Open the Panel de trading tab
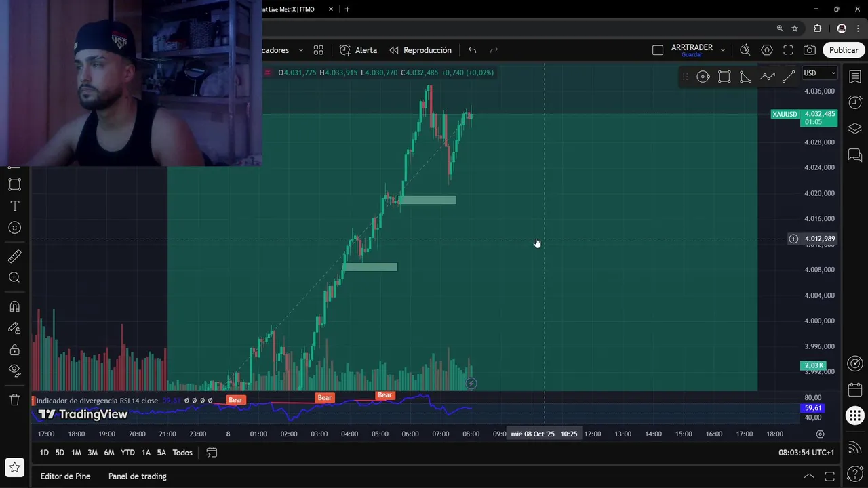868x488 pixels. (x=138, y=476)
